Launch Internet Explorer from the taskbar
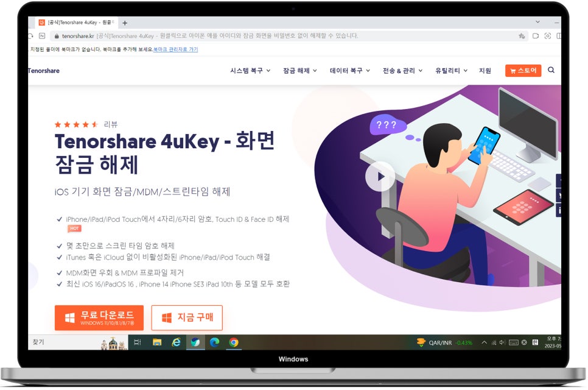 coord(177,342)
